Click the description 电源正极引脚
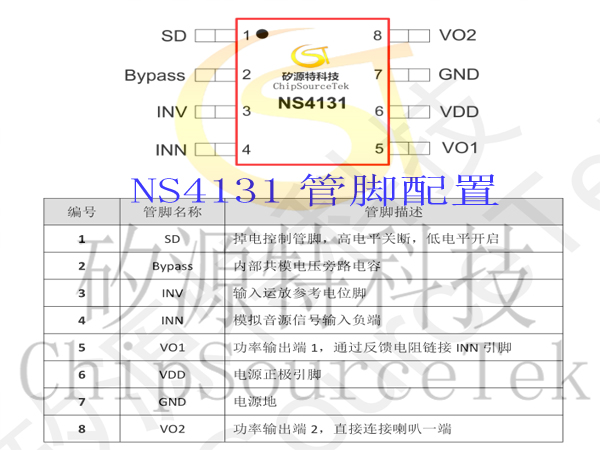Viewport: 600px width, 450px height. coord(277,374)
